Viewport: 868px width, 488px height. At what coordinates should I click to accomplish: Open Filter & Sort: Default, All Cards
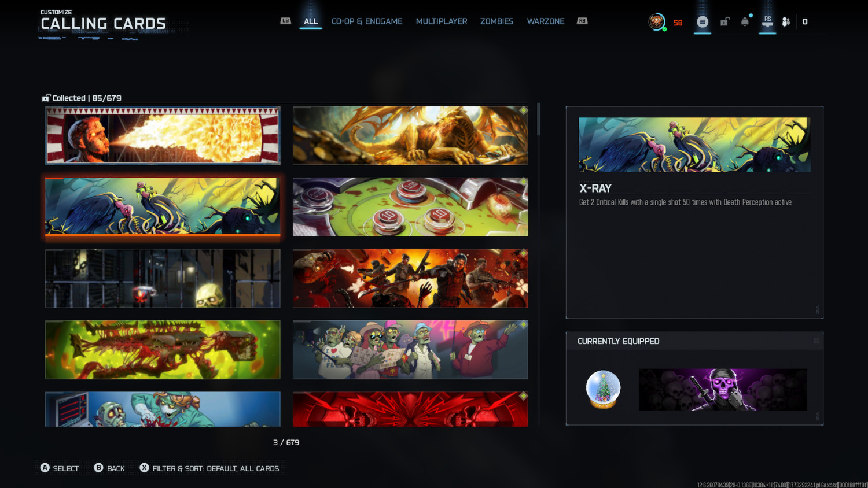(x=216, y=468)
